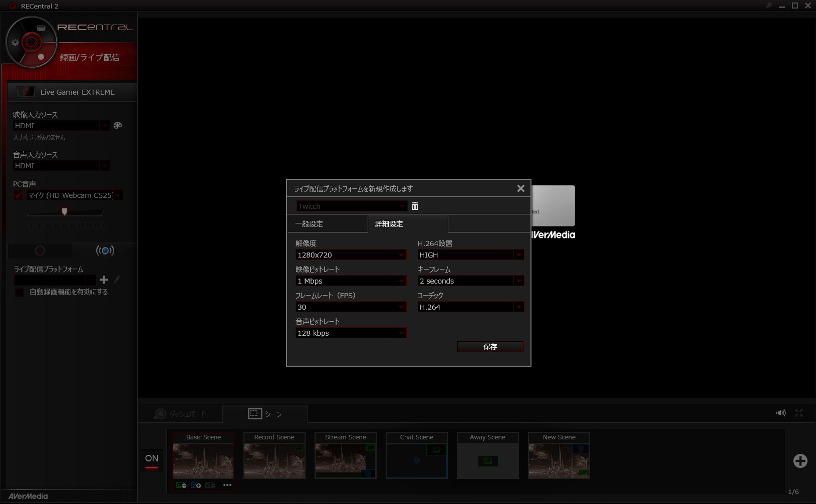Viewport: 816px width, 504px height.
Task: Toggle the scene ON switch
Action: click(x=152, y=461)
